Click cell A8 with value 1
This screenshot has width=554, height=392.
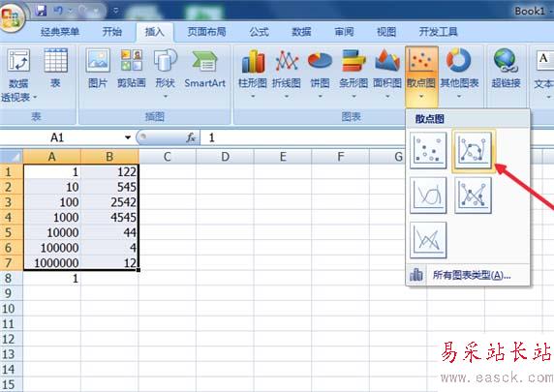coord(52,279)
